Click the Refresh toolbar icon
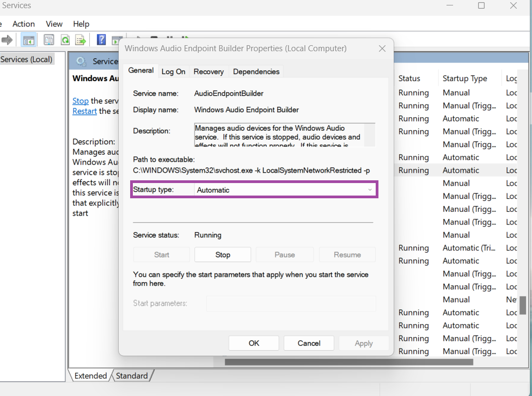 pyautogui.click(x=65, y=40)
